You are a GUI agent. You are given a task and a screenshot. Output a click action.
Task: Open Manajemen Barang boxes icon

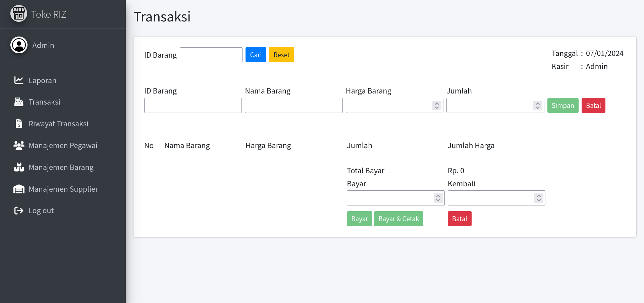(x=19, y=167)
